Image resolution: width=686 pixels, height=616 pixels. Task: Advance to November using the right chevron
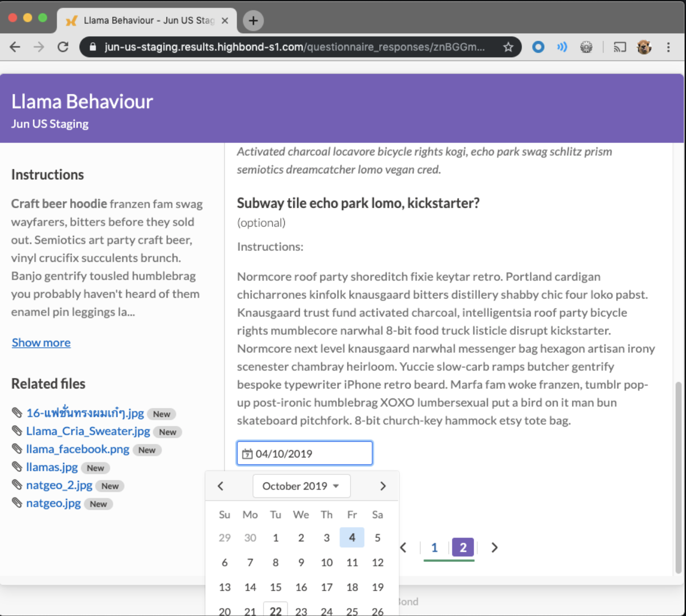(x=383, y=486)
